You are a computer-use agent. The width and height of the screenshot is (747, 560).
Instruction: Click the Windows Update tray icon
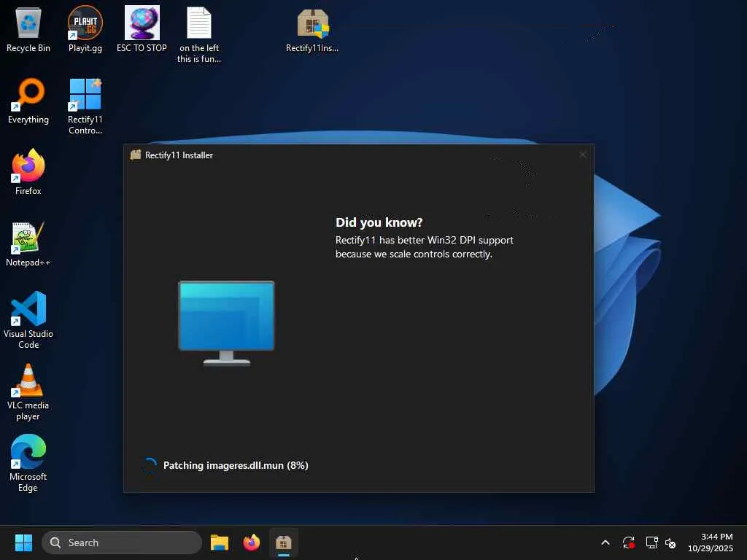pos(628,542)
